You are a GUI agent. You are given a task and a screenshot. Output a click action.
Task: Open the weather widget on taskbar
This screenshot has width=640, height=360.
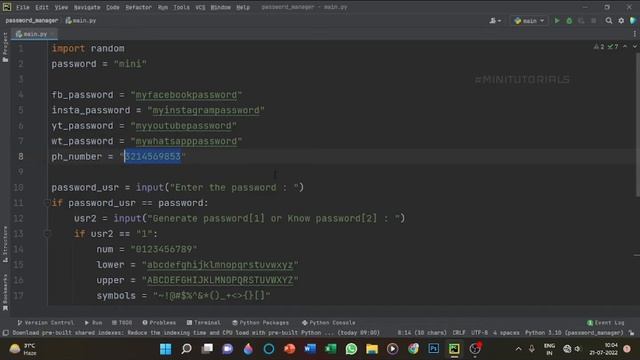23,349
